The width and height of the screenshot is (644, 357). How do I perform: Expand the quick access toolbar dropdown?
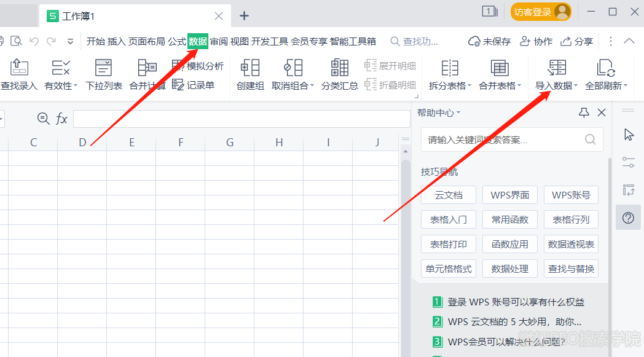70,42
